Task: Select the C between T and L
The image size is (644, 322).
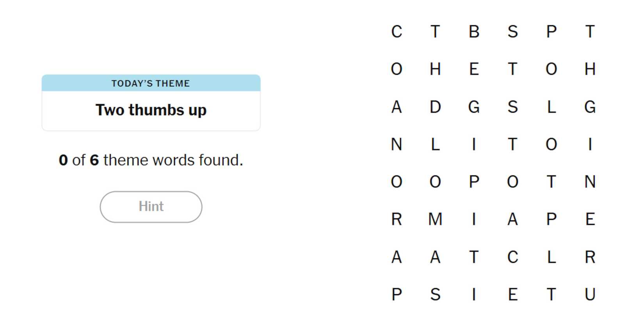Action: tap(512, 257)
